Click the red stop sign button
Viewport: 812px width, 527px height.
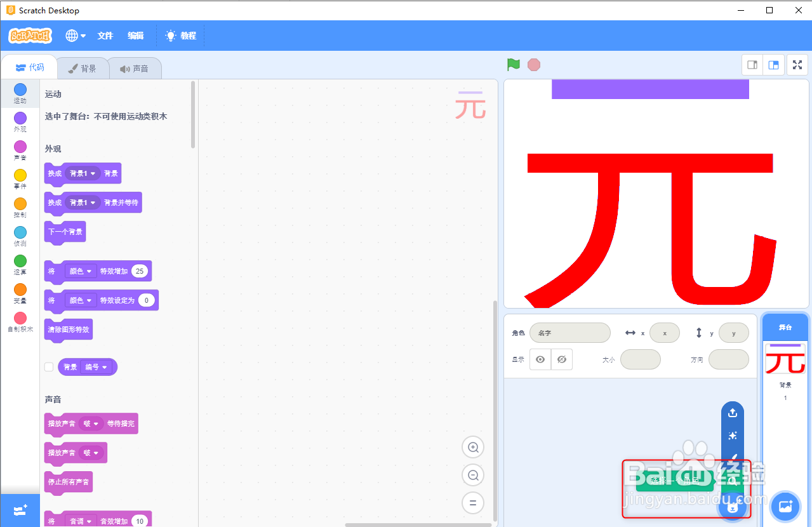[x=533, y=64]
